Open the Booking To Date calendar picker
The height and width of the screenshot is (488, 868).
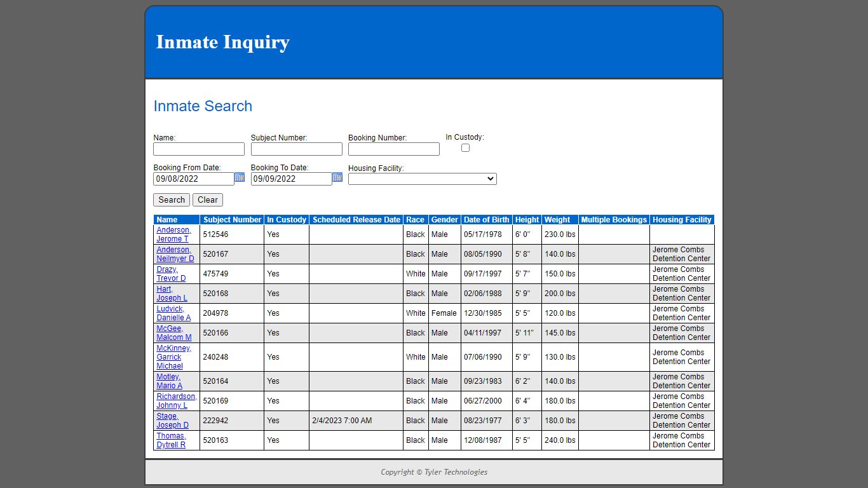337,177
